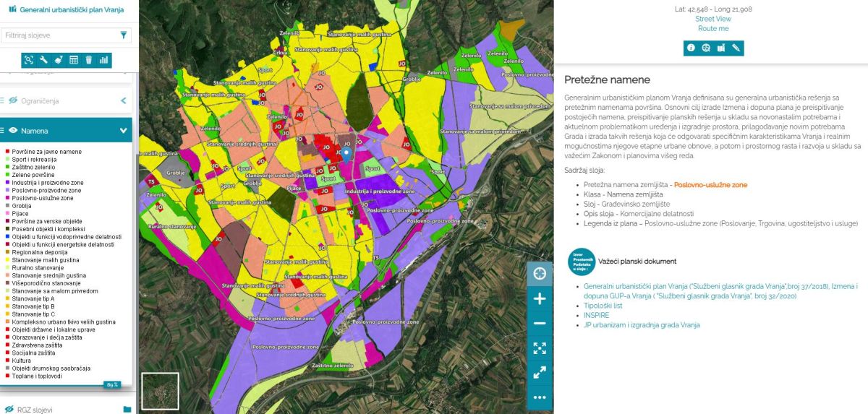Hide the Namena layer with eye icon
Screen dimensions: 868x414
tap(13, 131)
